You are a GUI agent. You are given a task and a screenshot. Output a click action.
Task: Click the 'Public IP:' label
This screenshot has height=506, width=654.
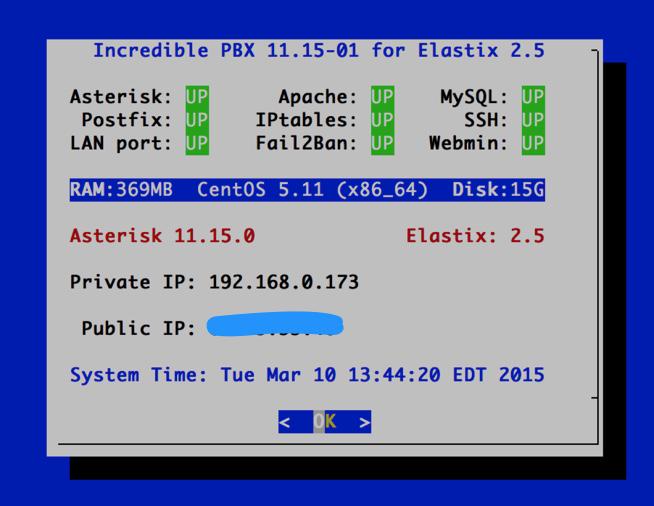tap(138, 329)
